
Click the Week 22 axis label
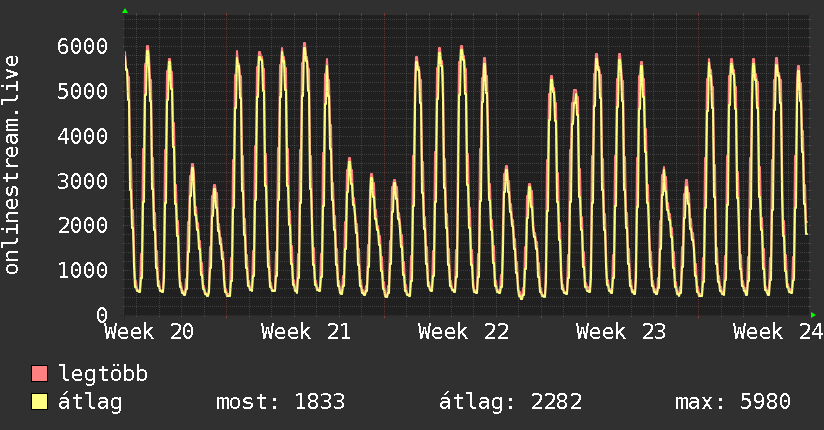point(464,332)
